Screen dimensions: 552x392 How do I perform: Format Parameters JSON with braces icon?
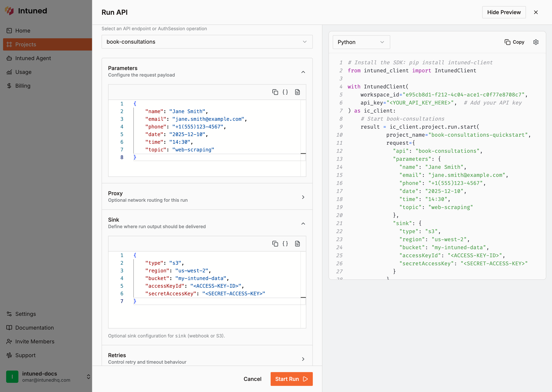(x=285, y=92)
